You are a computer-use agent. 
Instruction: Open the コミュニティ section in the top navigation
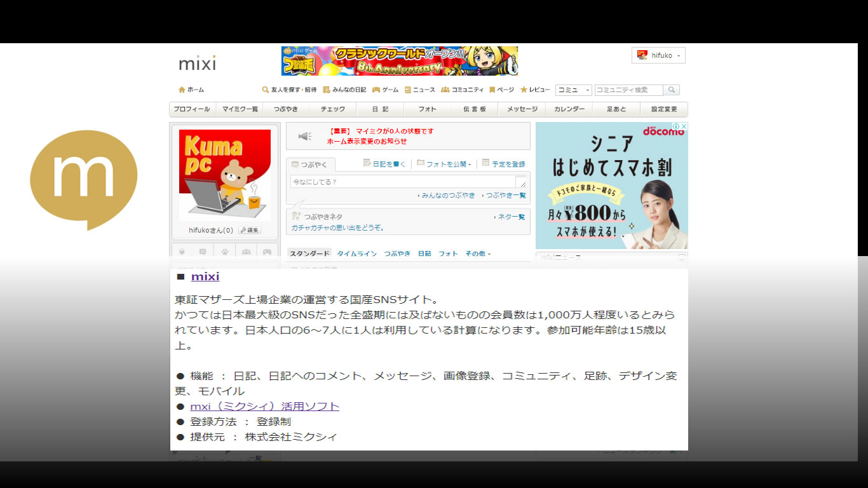click(463, 90)
